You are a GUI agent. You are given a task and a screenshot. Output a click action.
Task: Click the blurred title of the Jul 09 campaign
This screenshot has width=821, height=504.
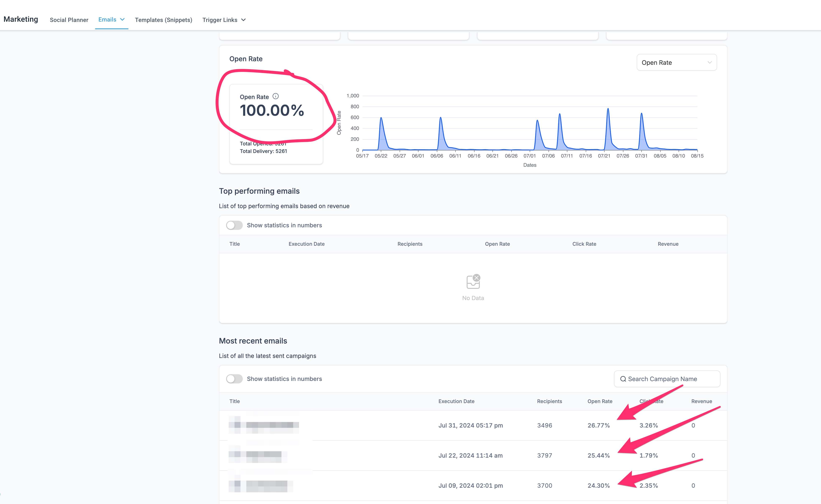click(x=261, y=484)
